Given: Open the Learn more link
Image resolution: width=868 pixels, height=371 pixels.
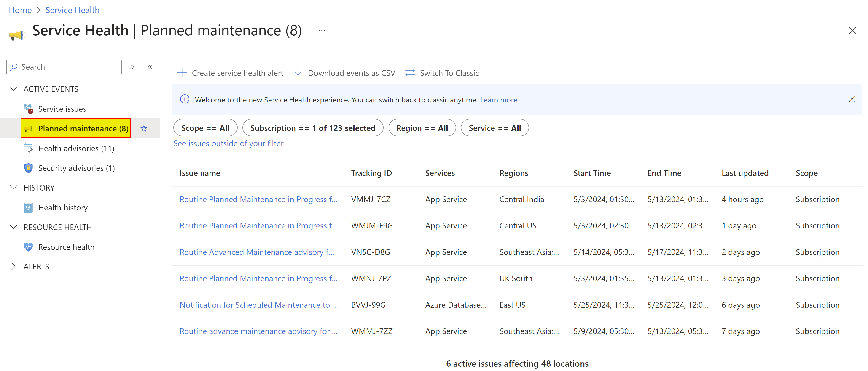Looking at the screenshot, I should pos(498,100).
